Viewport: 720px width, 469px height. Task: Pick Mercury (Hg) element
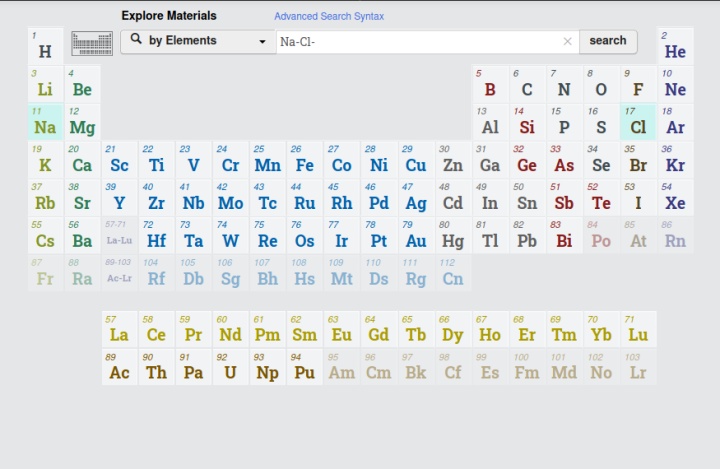click(x=453, y=236)
